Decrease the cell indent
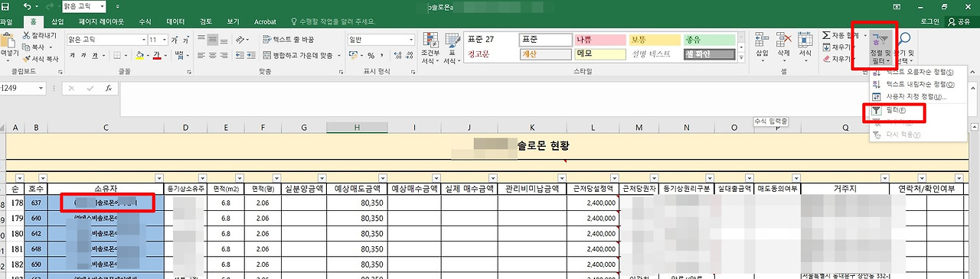 point(240,56)
